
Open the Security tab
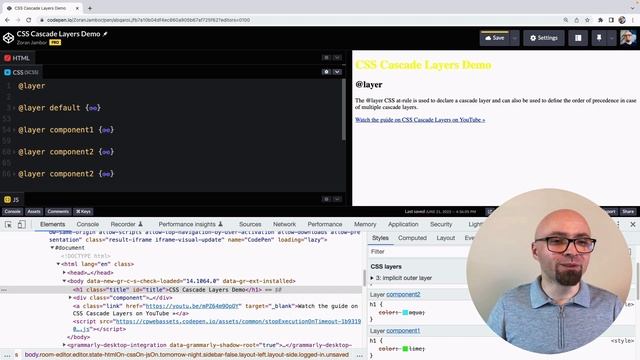point(441,224)
